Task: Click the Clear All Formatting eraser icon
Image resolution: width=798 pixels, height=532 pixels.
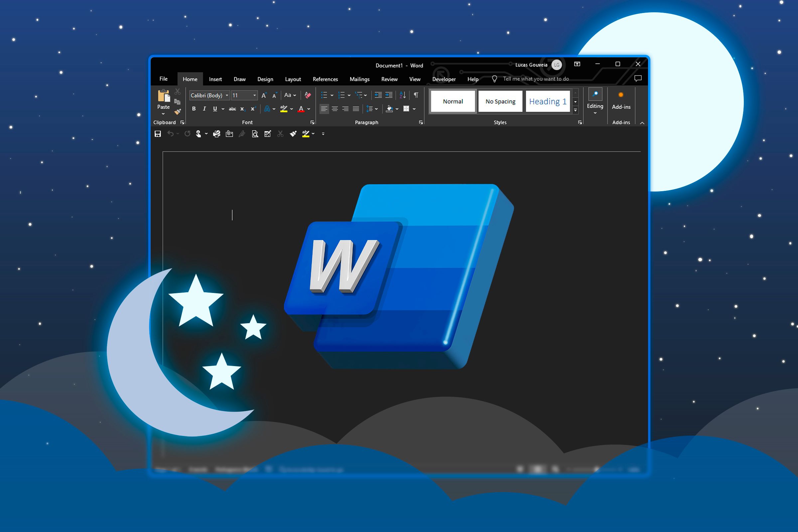Action: coord(308,95)
